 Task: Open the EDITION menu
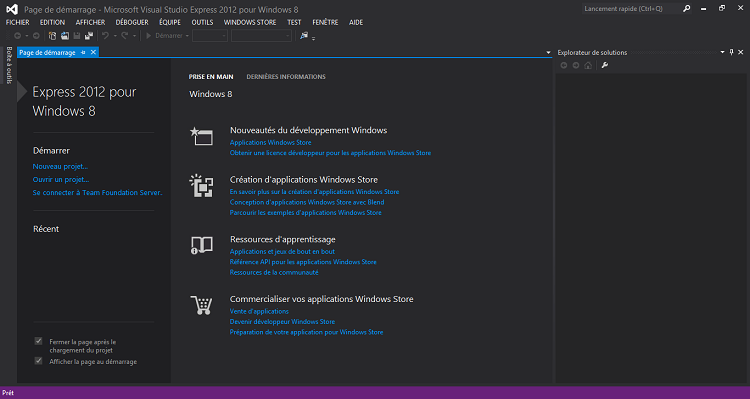[x=53, y=22]
